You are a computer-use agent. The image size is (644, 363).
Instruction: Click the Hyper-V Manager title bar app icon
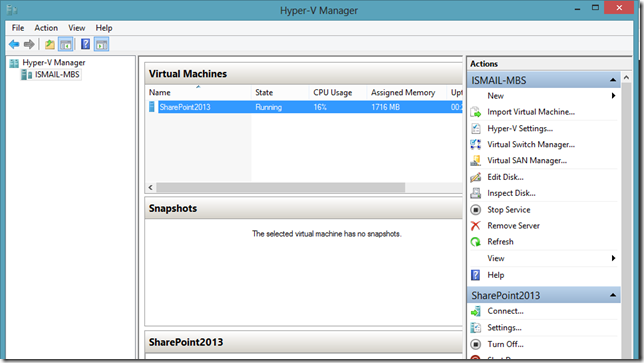click(12, 10)
